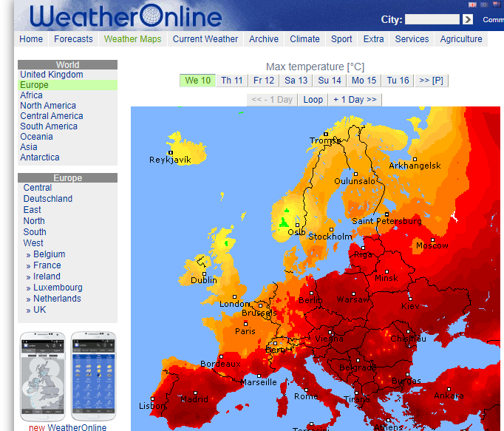Open Belgium sub-region link

[50, 254]
